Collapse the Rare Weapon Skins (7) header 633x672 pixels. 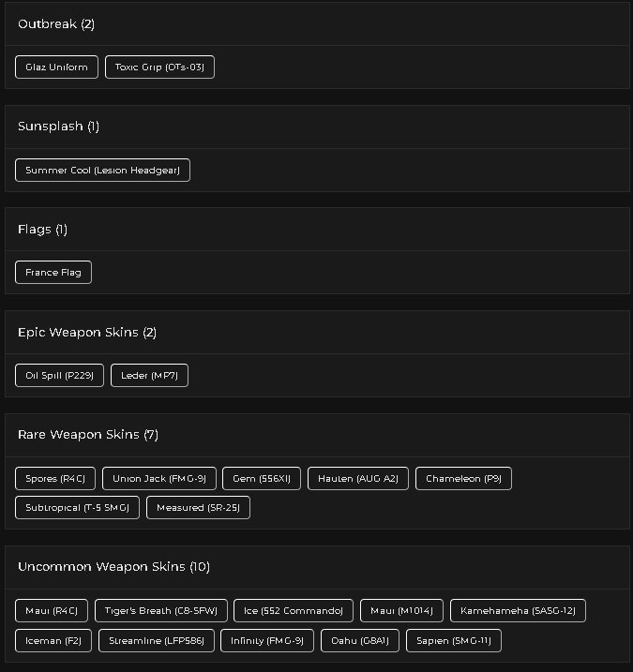click(x=317, y=435)
